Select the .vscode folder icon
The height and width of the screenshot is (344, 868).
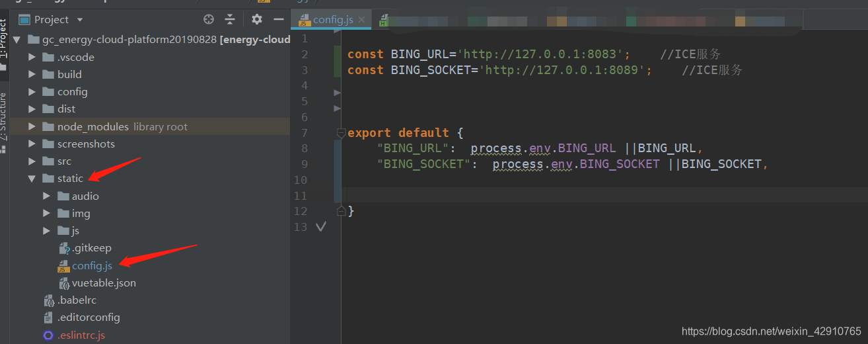pyautogui.click(x=48, y=57)
